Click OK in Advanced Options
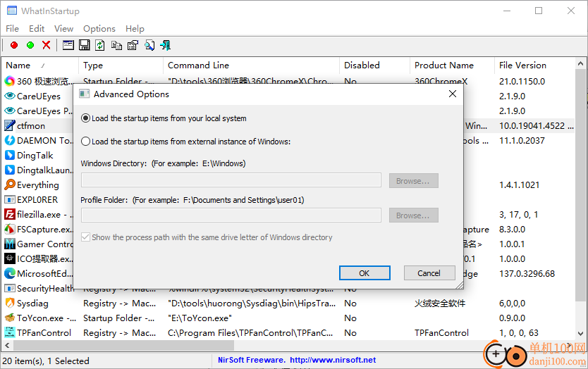Viewport: 588px width, 369px height. click(x=365, y=273)
